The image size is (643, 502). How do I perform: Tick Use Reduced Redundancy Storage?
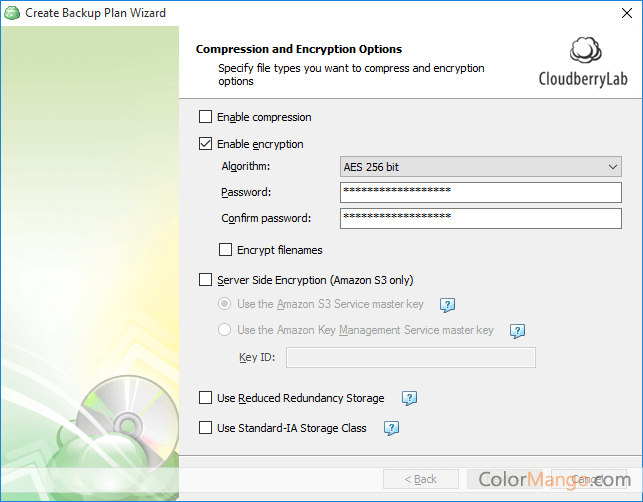click(x=206, y=398)
